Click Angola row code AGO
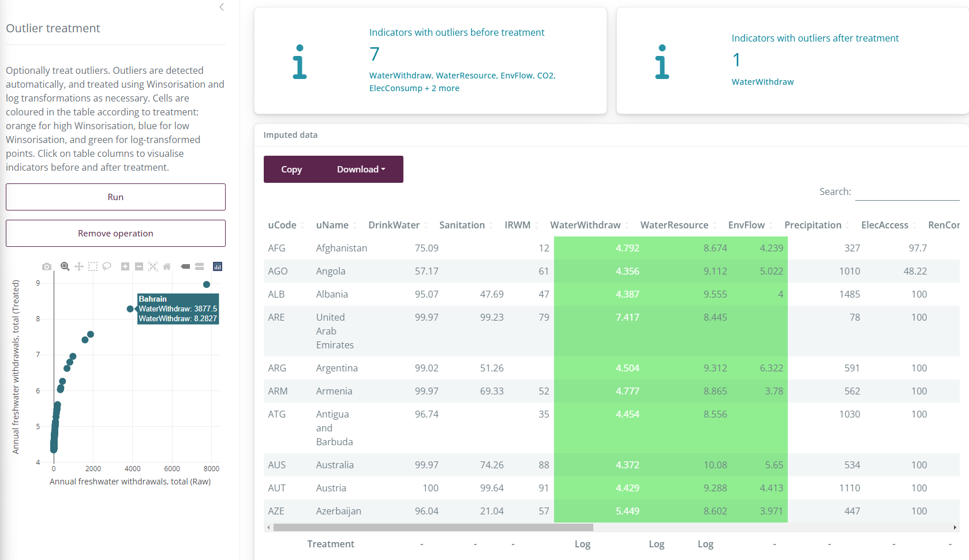The width and height of the screenshot is (969, 560). [278, 271]
